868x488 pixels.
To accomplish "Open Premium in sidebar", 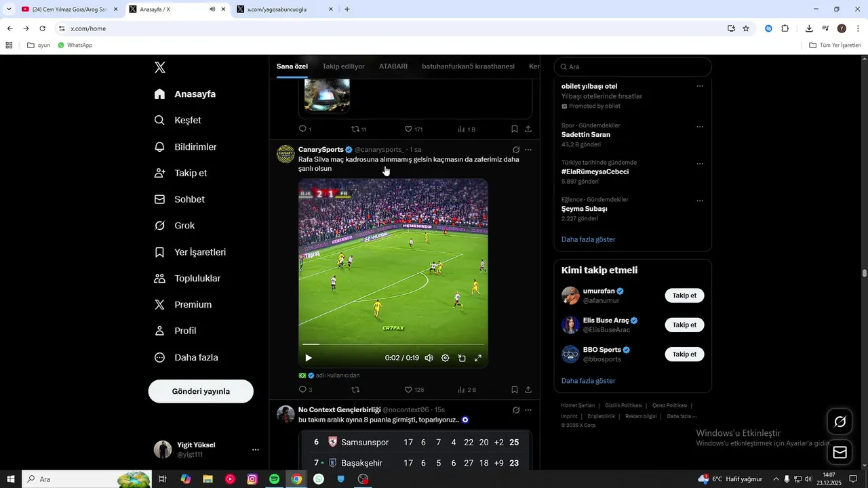I will [x=183, y=305].
